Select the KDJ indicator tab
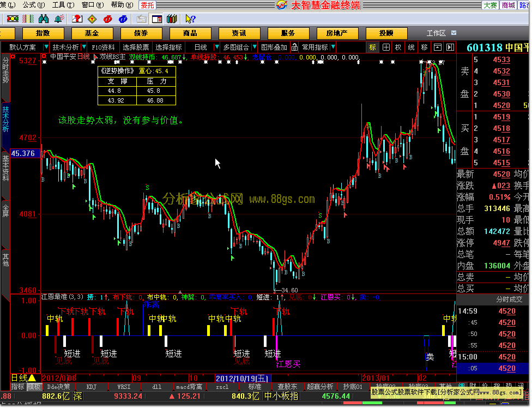This screenshot has width=532, height=408. point(92,387)
